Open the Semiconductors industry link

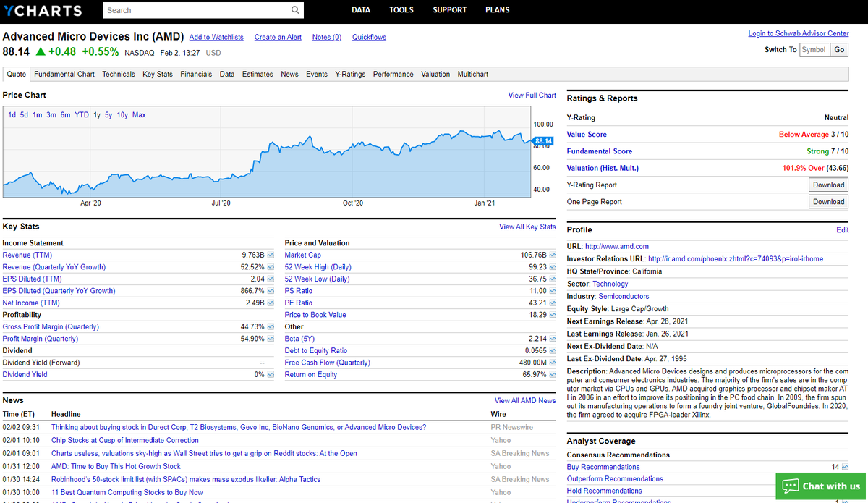pos(624,297)
